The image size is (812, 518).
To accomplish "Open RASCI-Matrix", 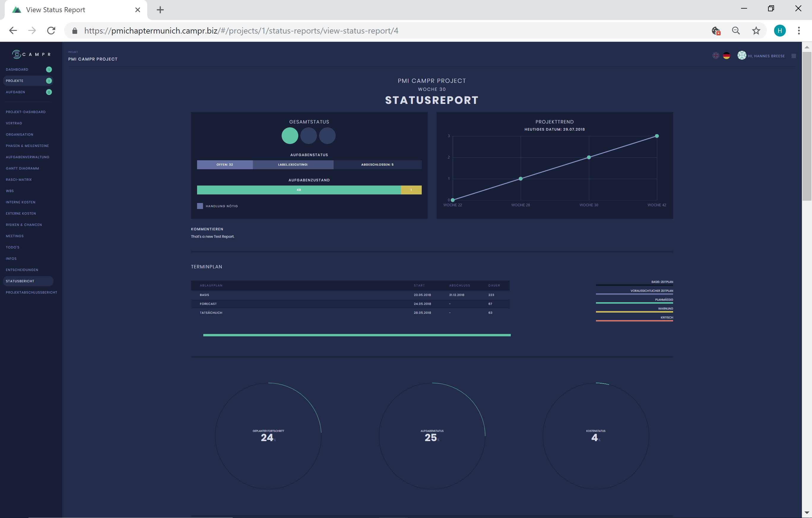I will click(x=18, y=180).
